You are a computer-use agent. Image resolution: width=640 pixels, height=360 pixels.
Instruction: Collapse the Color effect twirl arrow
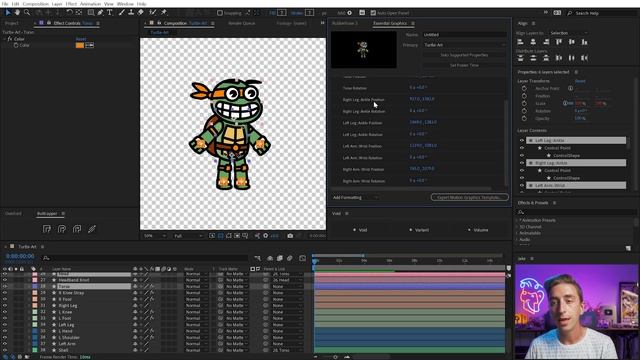(x=4, y=39)
